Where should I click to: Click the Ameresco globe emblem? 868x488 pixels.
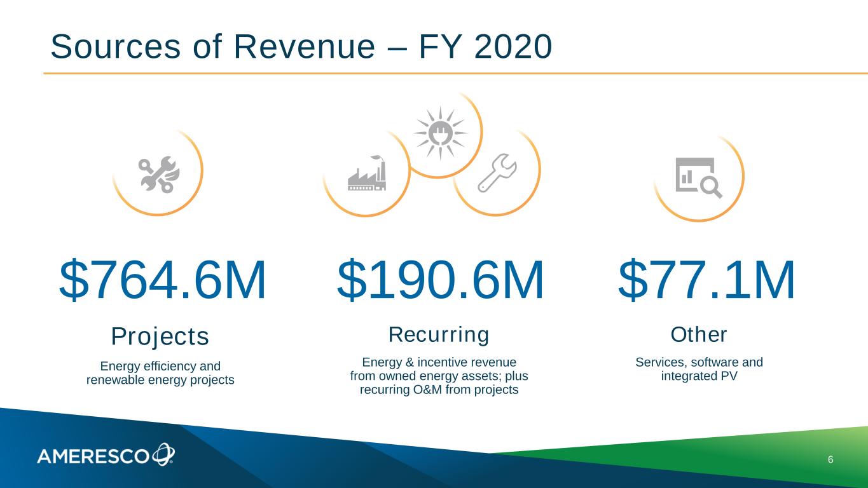[x=163, y=454]
